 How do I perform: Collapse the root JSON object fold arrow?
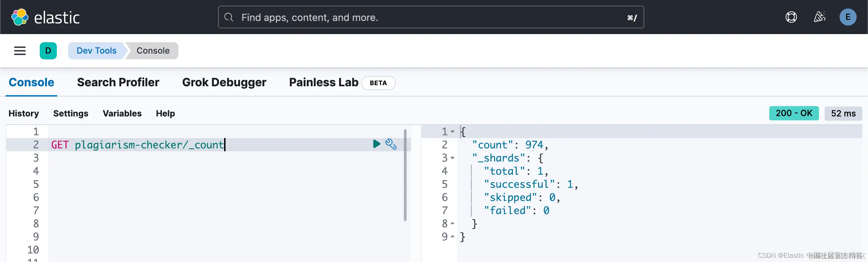452,132
